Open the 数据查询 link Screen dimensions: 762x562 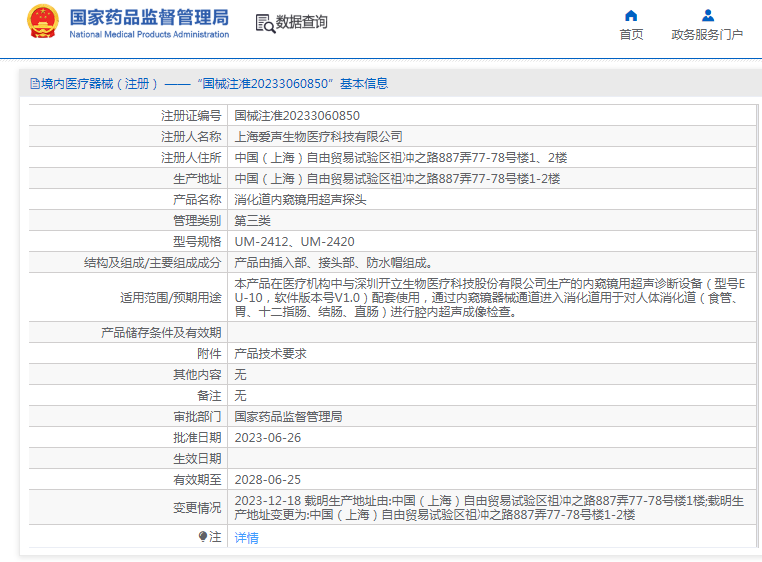pyautogui.click(x=301, y=22)
